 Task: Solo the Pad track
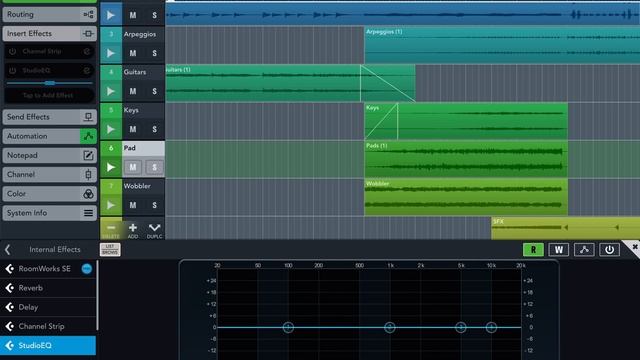tap(154, 167)
